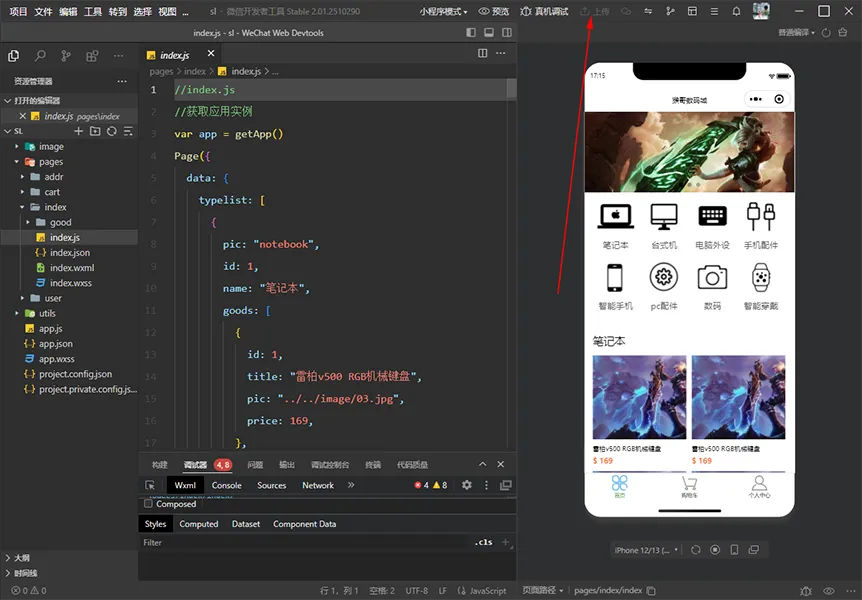This screenshot has width=862, height=600.
Task: Show more debugger tabs with chevron
Action: [351, 485]
